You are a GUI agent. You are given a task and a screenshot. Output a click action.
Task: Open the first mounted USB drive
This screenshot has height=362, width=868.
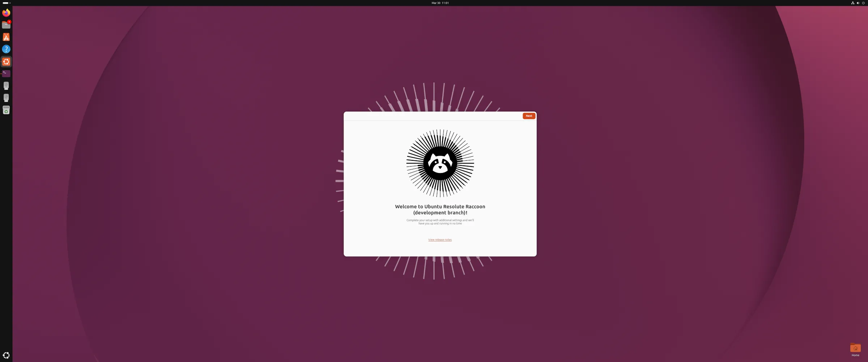(6, 85)
